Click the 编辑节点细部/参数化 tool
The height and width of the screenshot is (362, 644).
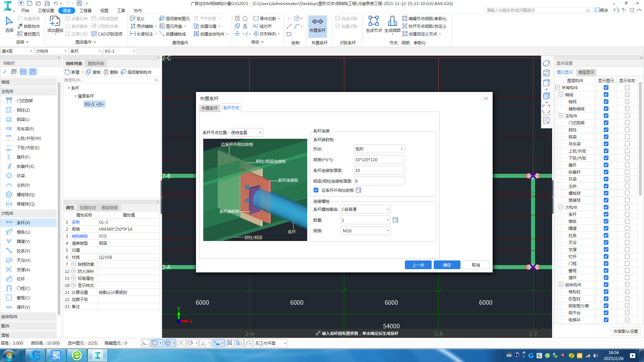424,18
